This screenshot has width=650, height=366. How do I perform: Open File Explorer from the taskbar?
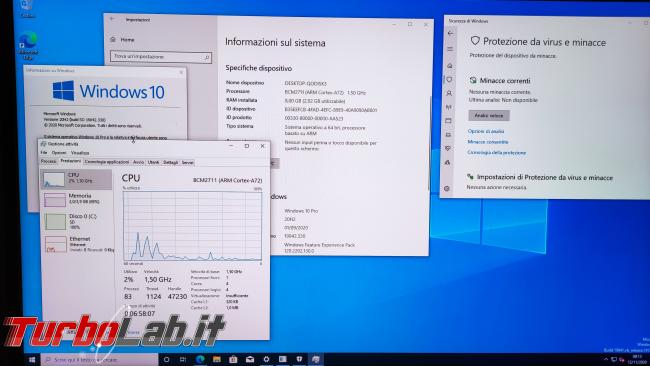216,359
